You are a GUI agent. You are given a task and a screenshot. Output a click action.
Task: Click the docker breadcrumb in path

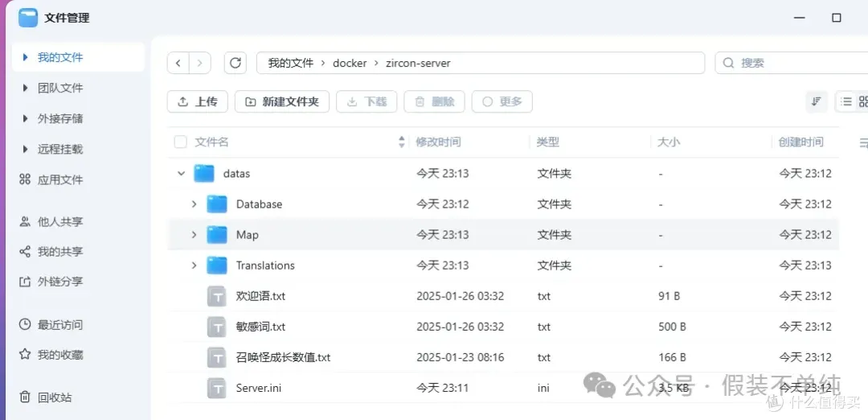[x=350, y=63]
